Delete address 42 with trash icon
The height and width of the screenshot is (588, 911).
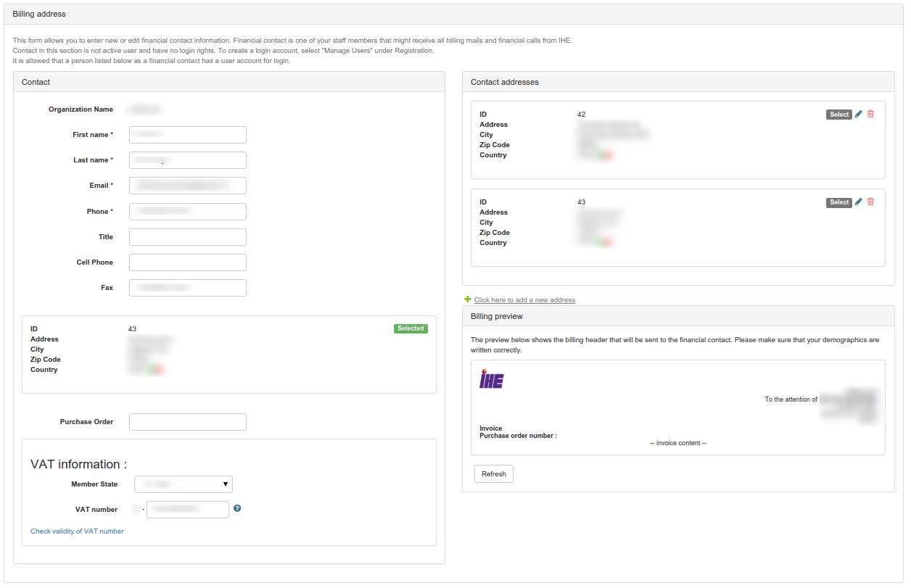tap(870, 114)
